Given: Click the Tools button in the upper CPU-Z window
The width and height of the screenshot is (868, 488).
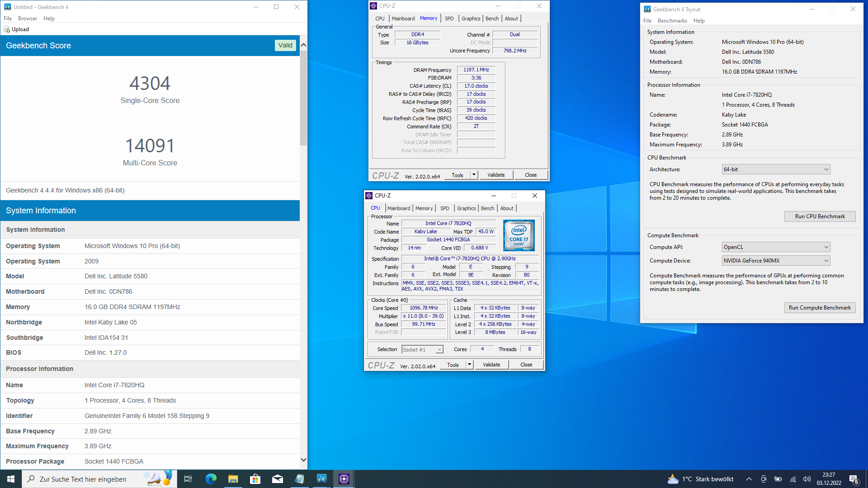Looking at the screenshot, I should click(458, 175).
